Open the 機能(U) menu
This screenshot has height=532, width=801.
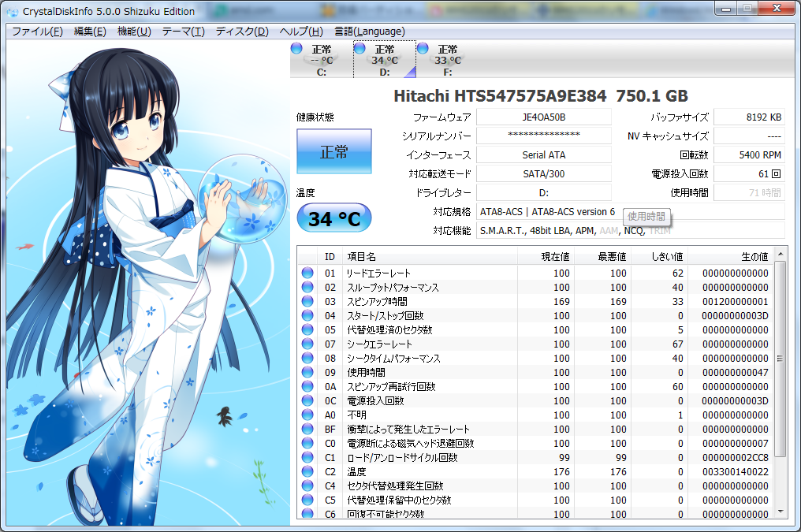tap(134, 32)
